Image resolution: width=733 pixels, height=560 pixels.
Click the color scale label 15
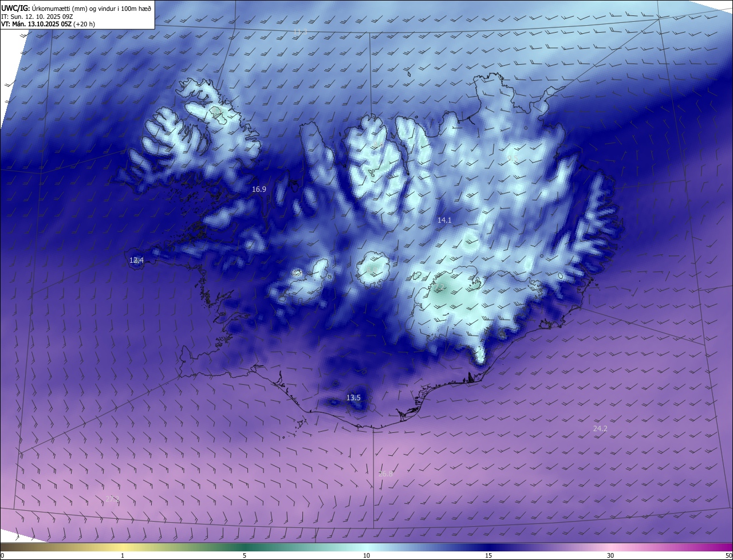(x=488, y=555)
